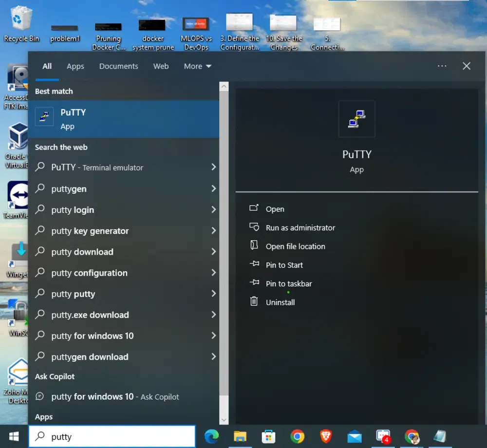Click the search box containing 'putty'
Screen dimensions: 487x448
coord(112,436)
